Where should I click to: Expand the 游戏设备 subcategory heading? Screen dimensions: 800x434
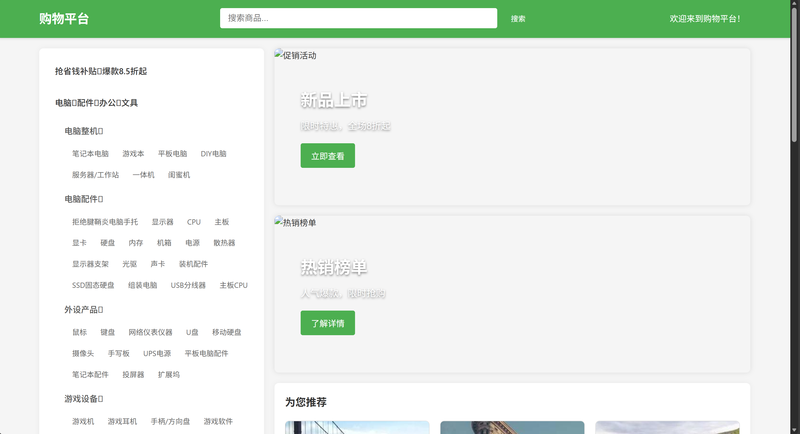tap(84, 399)
